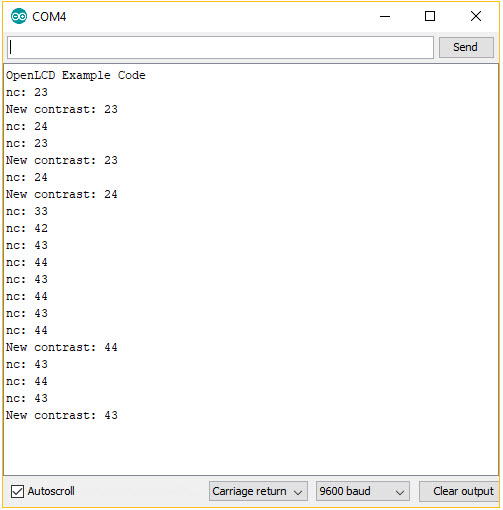Click the Arduino logo in the title bar
503x510 pixels.
(x=19, y=16)
